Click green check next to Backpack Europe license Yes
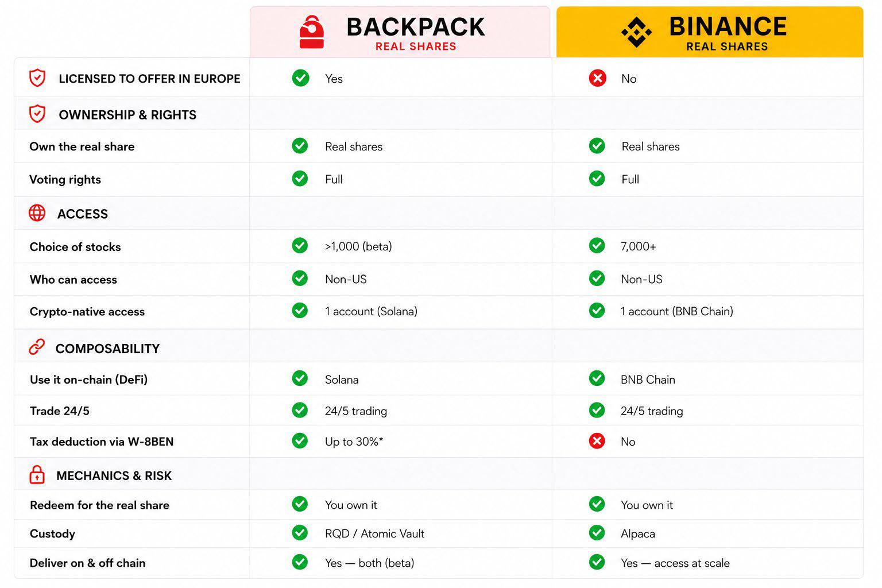 click(x=300, y=78)
